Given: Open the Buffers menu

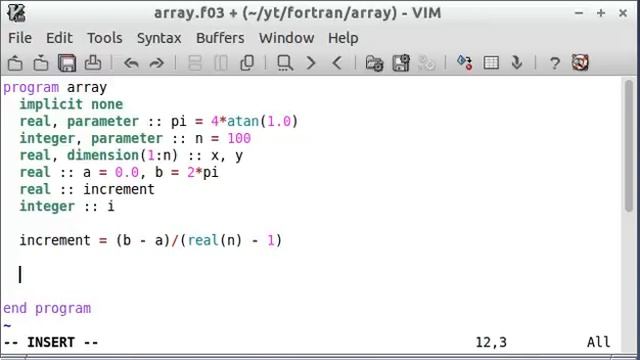Looking at the screenshot, I should click(220, 38).
